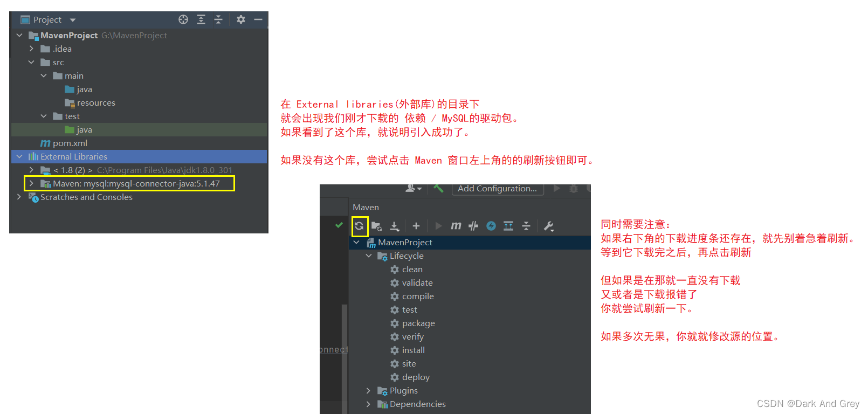The image size is (868, 414).
Task: Collapse the main folder
Action: pyautogui.click(x=44, y=75)
